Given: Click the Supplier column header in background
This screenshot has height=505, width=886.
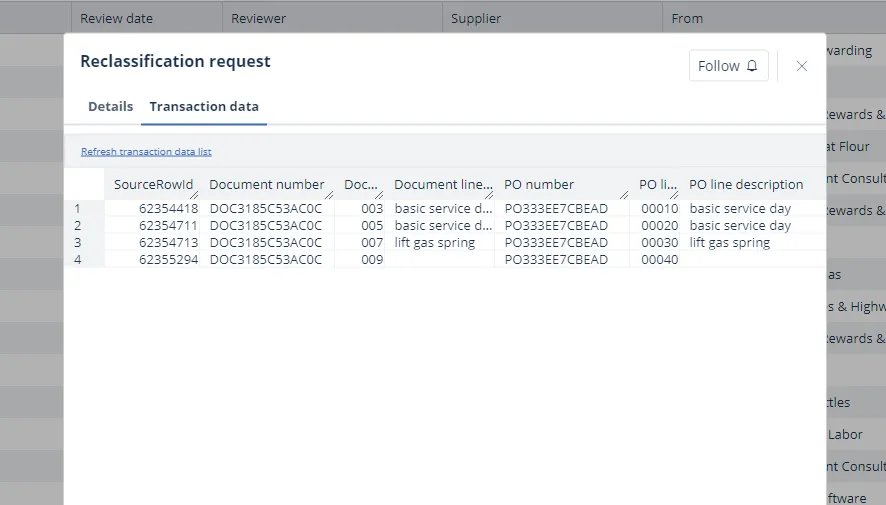Looking at the screenshot, I should pyautogui.click(x=476, y=18).
